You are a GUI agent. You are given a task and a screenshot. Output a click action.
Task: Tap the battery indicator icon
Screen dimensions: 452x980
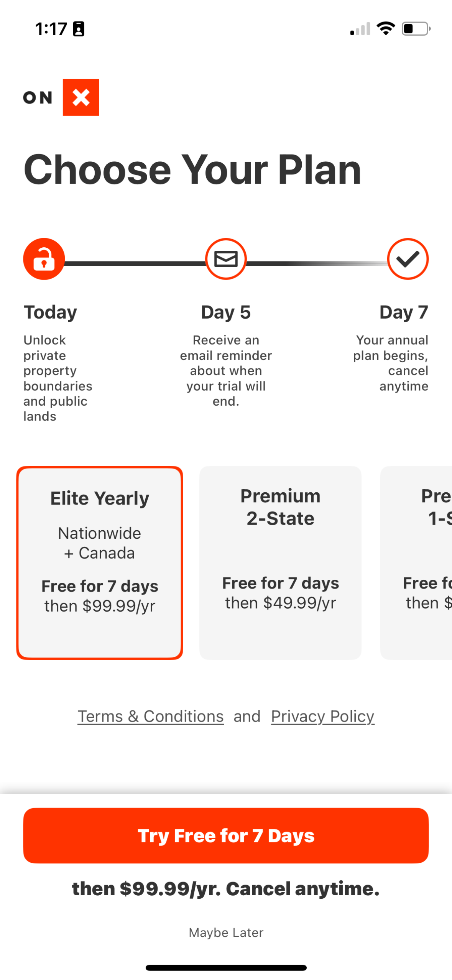coord(416,29)
